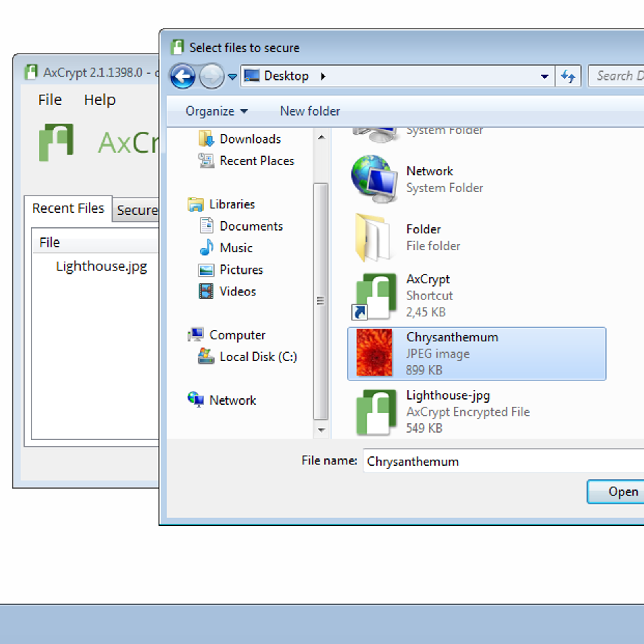Viewport: 644px width, 644px height.
Task: Expand the Desktop breadcrumb arrow
Action: point(323,76)
